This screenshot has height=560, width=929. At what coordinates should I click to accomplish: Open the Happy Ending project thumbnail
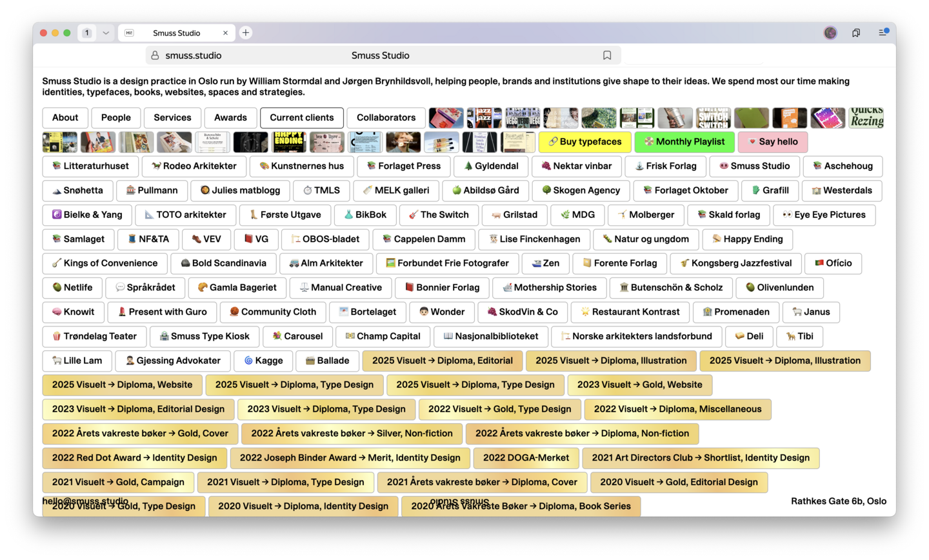289,142
